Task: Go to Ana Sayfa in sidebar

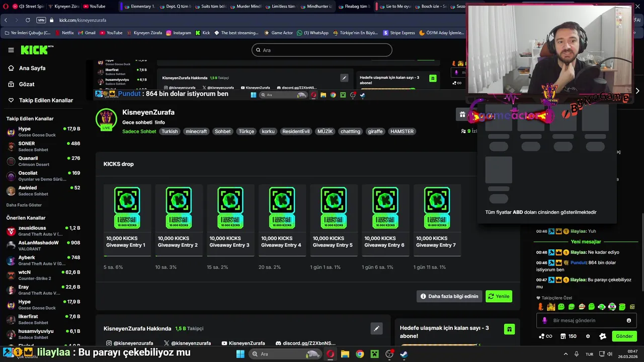Action: point(32,68)
